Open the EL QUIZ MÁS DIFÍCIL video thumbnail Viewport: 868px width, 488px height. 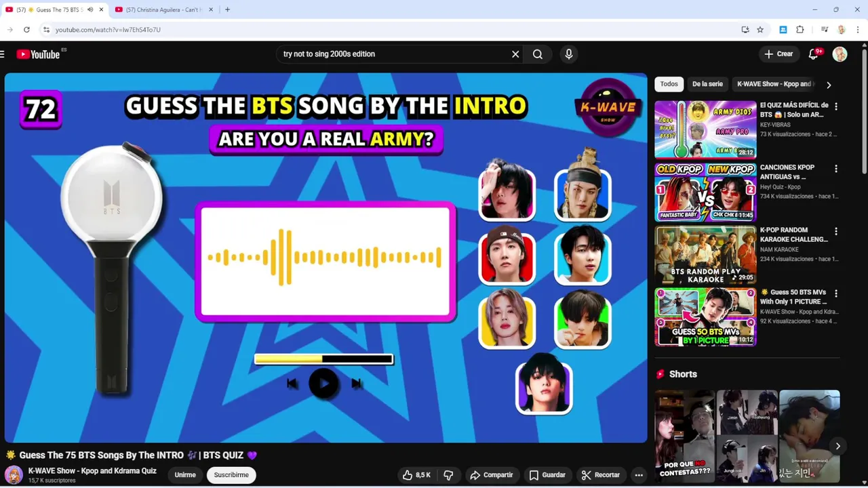[x=705, y=129]
